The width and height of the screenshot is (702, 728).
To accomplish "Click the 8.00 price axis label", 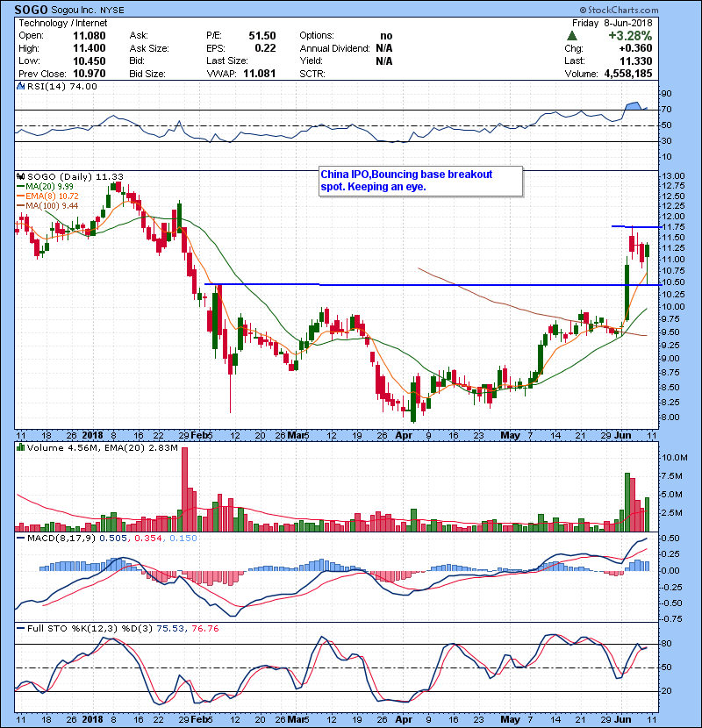I will [670, 417].
